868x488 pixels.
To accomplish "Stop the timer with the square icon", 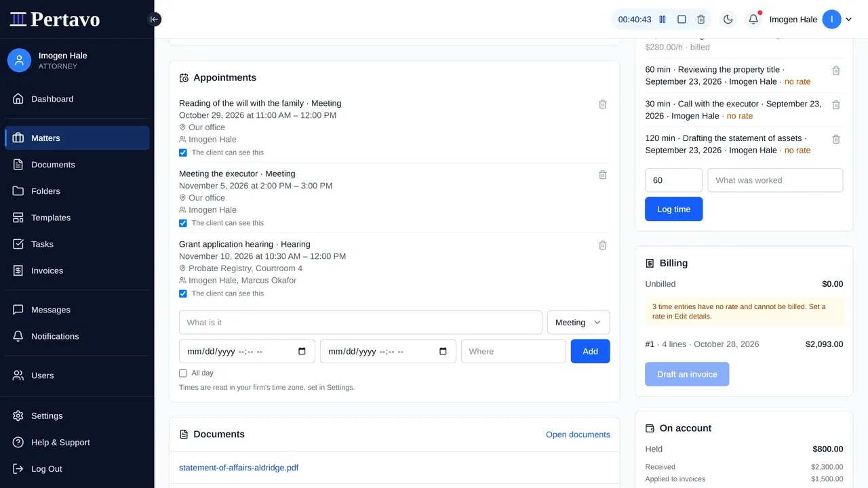I will pos(682,20).
